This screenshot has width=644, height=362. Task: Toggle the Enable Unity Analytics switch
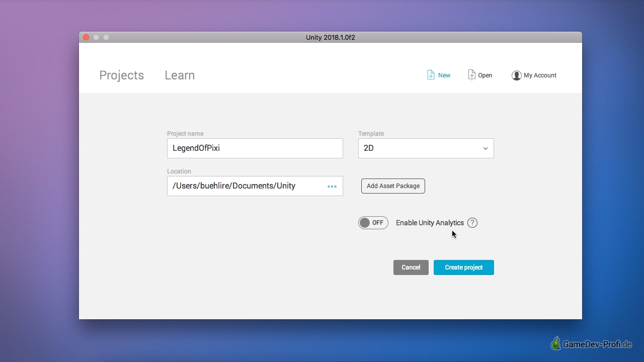(373, 223)
